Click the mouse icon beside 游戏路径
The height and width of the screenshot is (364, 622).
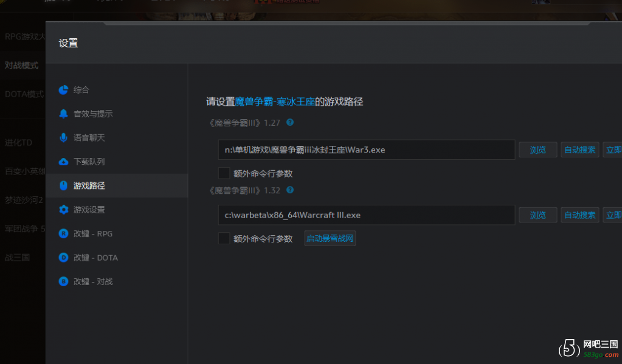point(63,185)
